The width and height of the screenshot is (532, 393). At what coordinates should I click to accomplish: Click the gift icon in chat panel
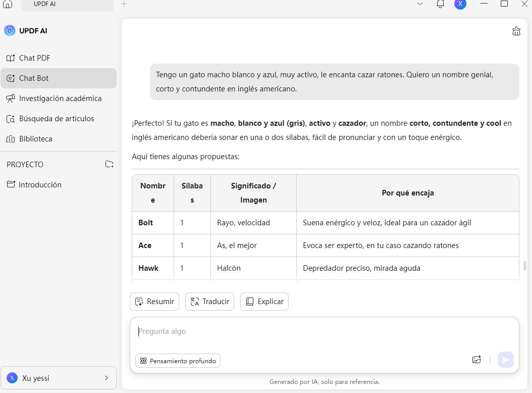click(x=516, y=31)
